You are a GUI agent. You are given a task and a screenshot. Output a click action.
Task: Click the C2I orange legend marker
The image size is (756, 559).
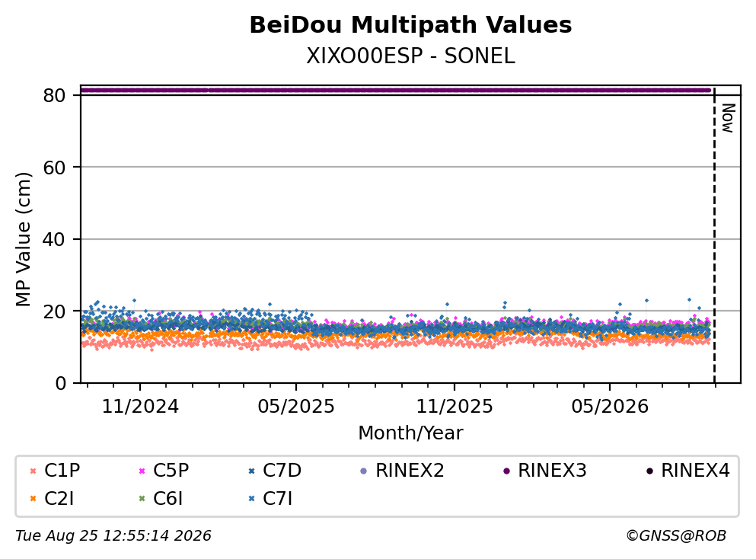pyautogui.click(x=33, y=499)
